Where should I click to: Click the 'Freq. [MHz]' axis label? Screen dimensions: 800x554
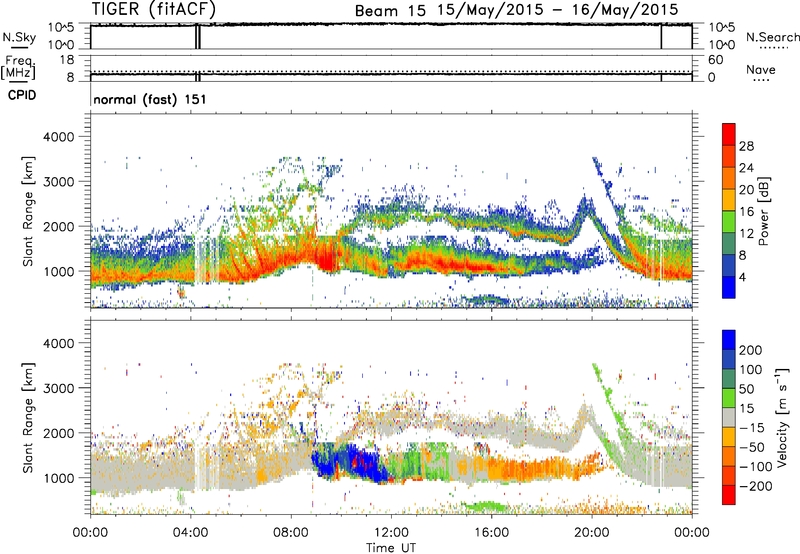[18, 67]
